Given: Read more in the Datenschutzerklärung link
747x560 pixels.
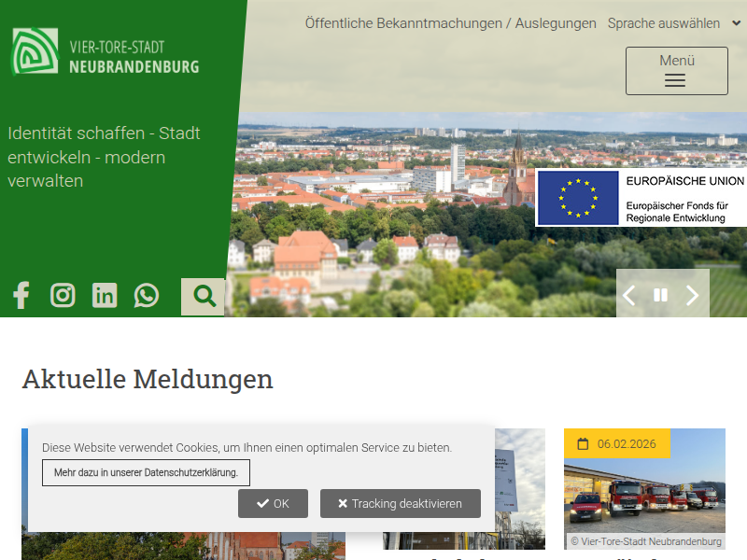Looking at the screenshot, I should coord(146,473).
